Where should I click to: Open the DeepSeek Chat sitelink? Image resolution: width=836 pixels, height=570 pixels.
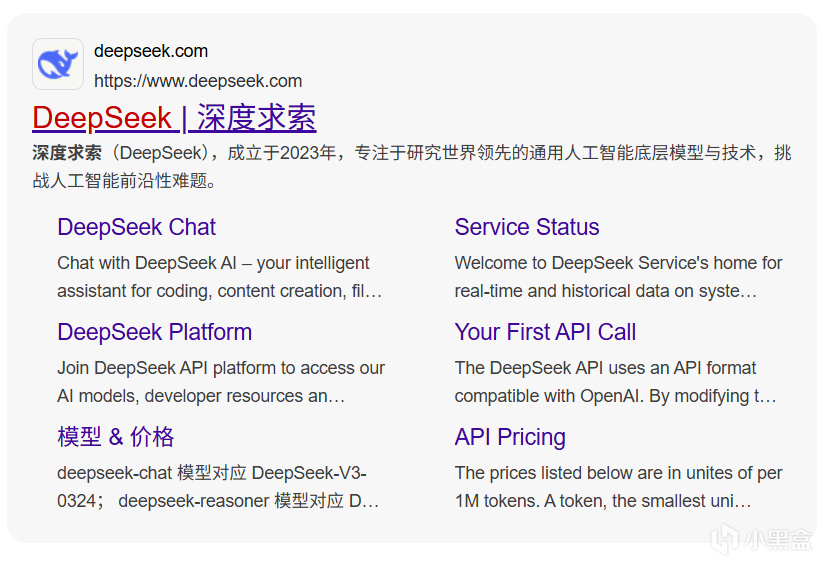[136, 227]
